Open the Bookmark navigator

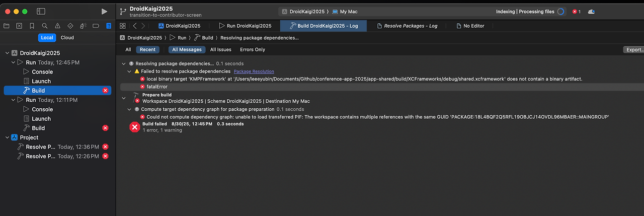pyautogui.click(x=32, y=25)
